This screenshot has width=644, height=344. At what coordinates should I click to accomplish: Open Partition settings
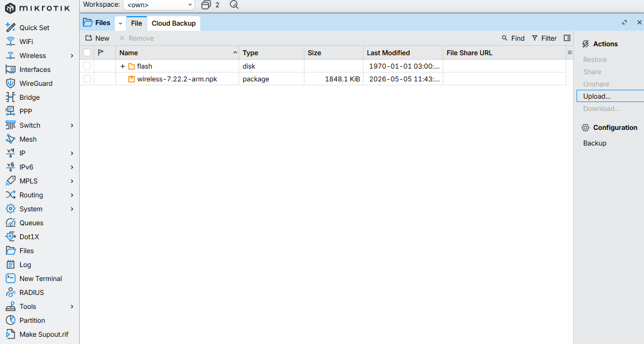(25, 321)
